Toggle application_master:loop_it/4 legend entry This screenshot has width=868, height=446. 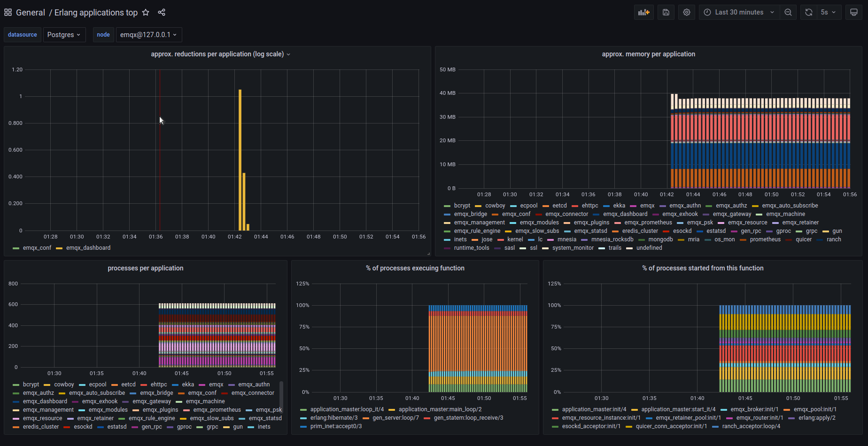347,409
